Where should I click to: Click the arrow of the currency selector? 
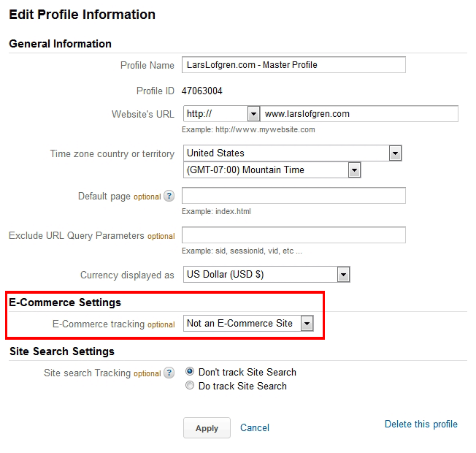point(343,275)
